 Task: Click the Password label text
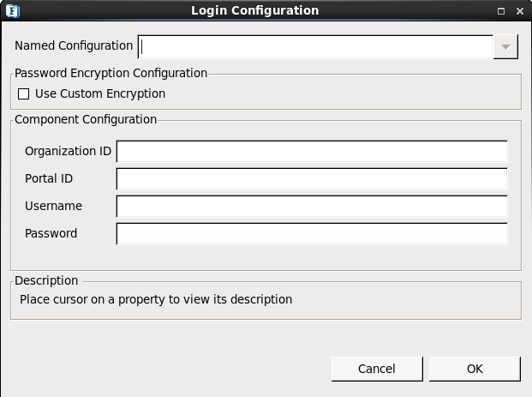tap(51, 233)
